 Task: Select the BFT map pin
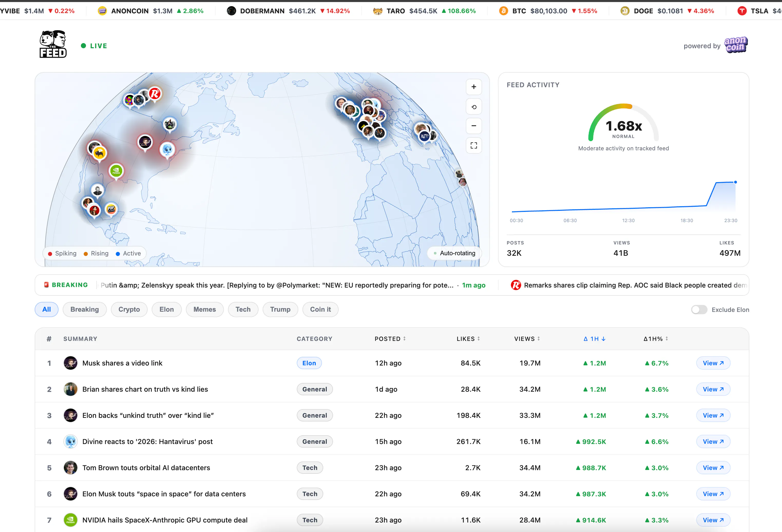coord(424,136)
